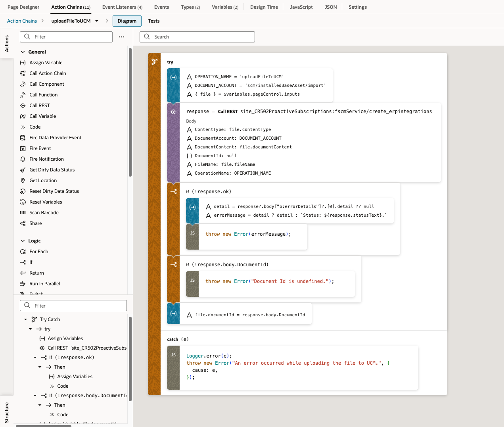504x427 pixels.
Task: Click the diagram Search field
Action: click(x=201, y=37)
